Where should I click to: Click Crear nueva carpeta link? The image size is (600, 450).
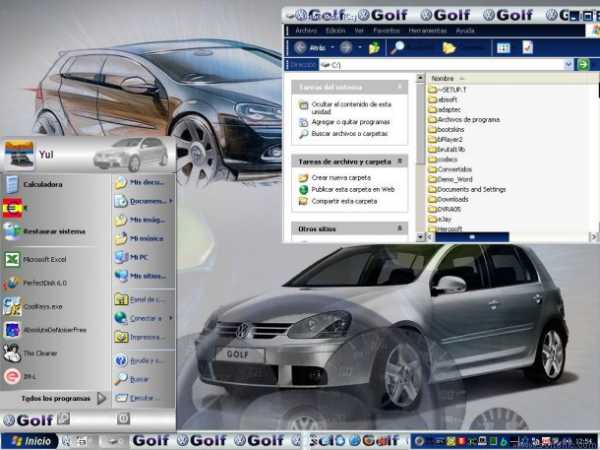tap(341, 178)
